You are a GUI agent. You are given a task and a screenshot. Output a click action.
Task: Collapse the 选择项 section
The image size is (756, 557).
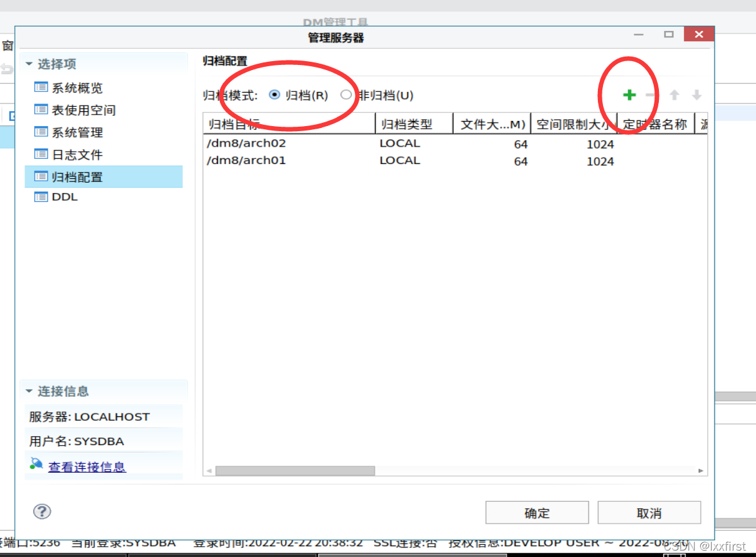pos(29,64)
